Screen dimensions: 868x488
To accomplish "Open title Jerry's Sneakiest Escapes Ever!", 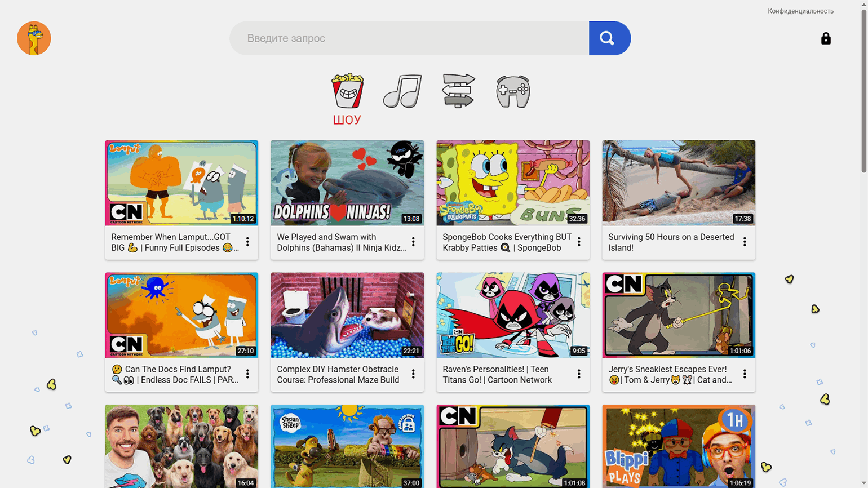I will [x=670, y=375].
